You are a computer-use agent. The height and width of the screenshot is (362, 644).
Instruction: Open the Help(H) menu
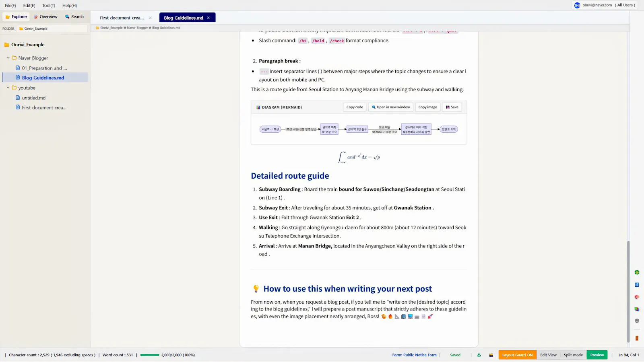70,6
